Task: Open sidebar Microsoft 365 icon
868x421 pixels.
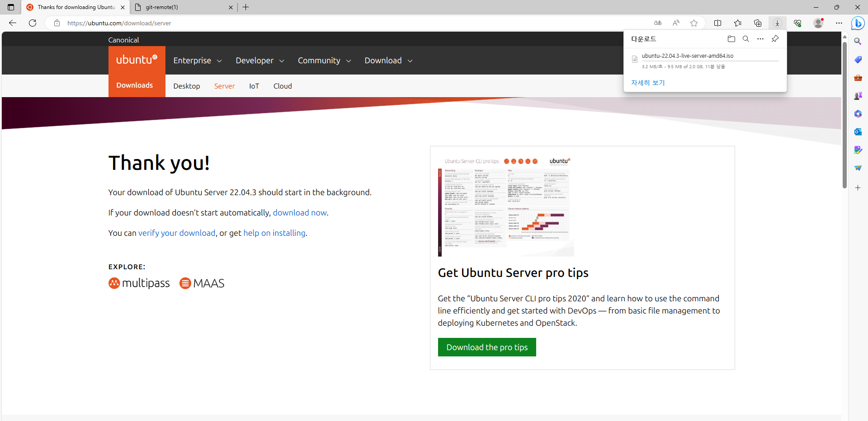Action: click(858, 114)
